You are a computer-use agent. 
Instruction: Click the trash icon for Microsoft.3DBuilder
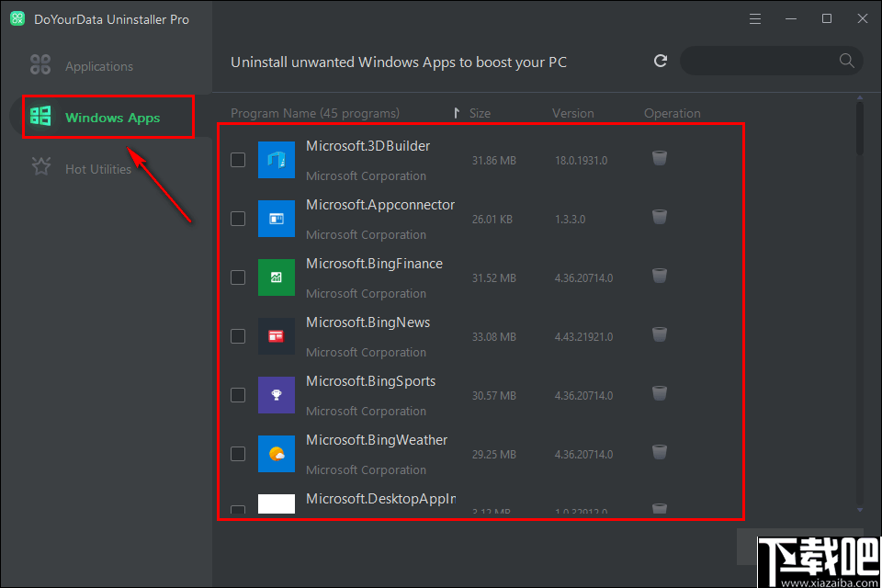coord(660,159)
